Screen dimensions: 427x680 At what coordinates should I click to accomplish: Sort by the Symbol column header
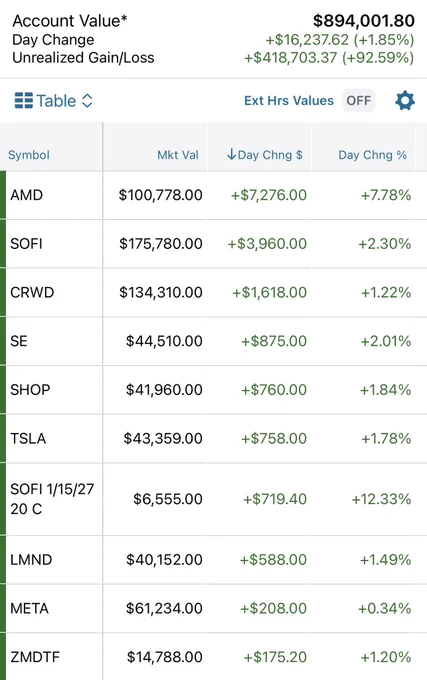[x=29, y=155]
